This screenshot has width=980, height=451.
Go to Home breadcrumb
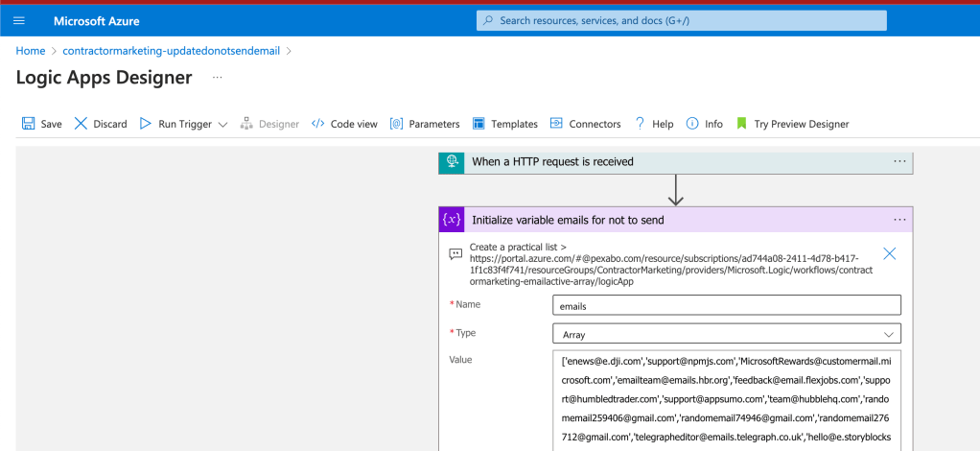point(31,51)
